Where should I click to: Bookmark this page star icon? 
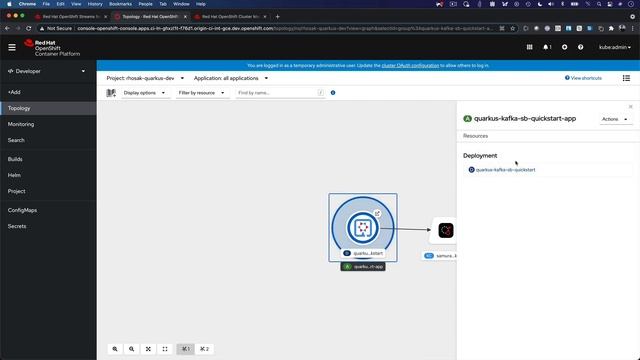click(x=513, y=29)
